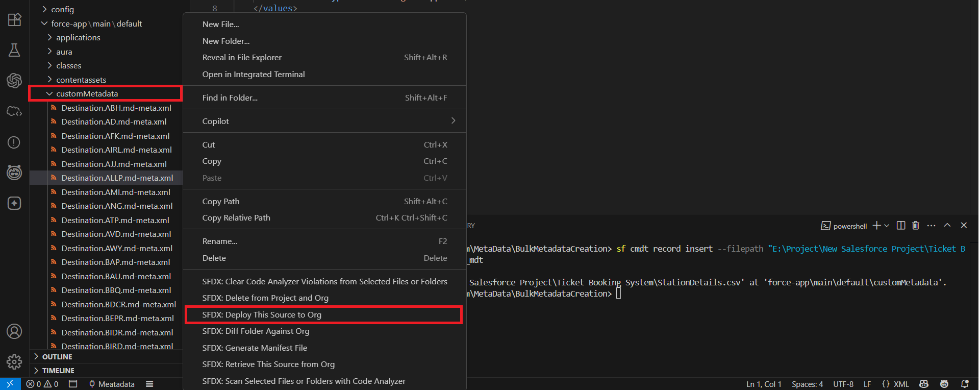Split the terminal pane

click(901, 226)
